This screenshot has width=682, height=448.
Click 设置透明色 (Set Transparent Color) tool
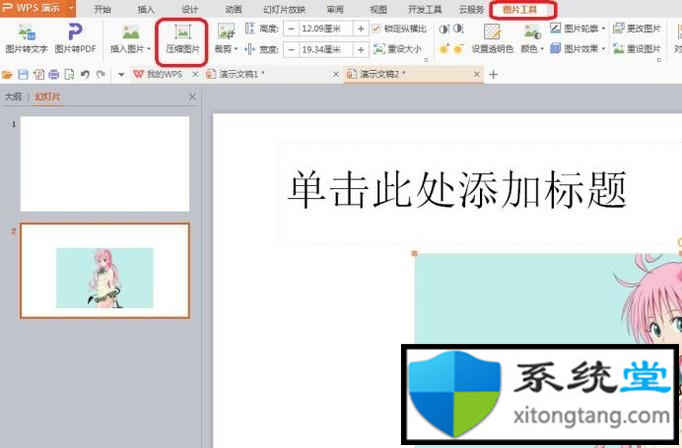(x=492, y=38)
